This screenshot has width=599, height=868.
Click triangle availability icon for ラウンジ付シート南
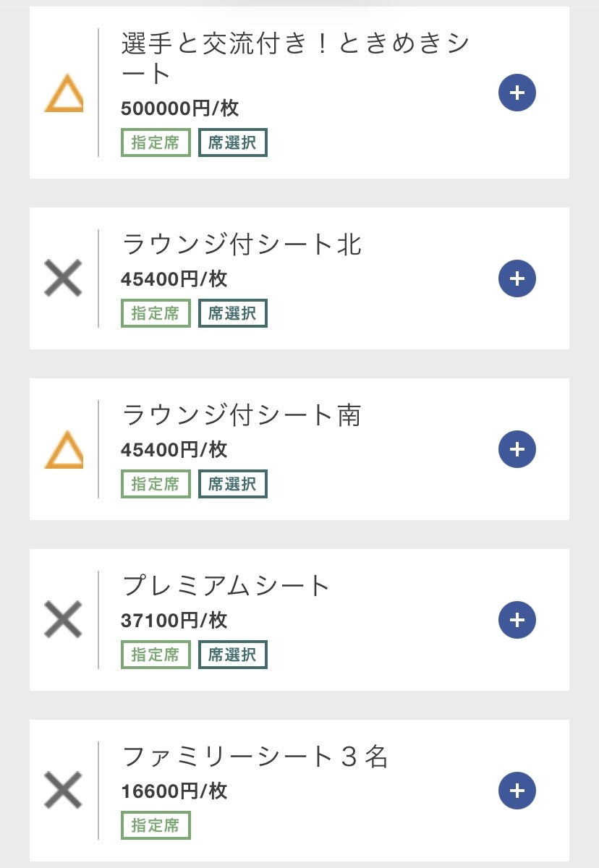pos(64,449)
